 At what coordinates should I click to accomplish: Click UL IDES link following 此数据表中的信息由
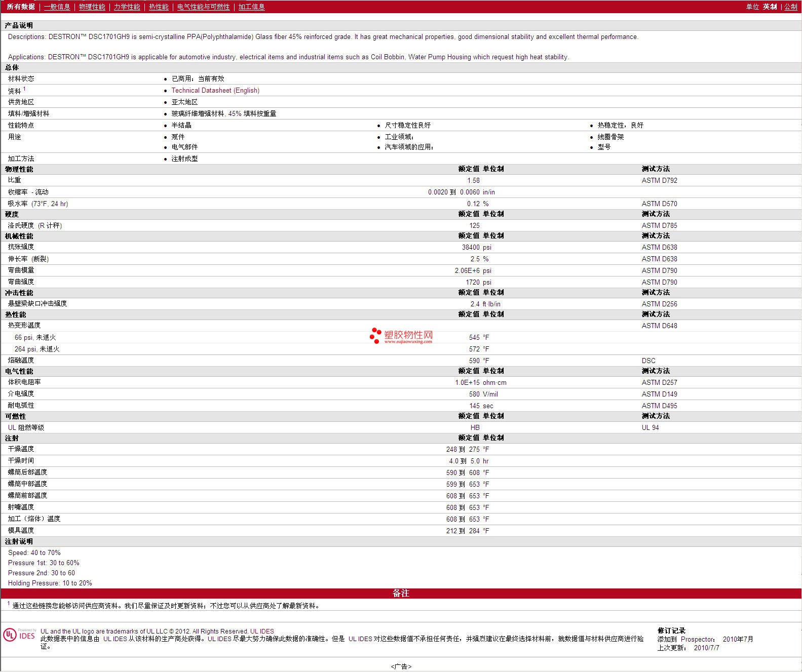[115, 639]
